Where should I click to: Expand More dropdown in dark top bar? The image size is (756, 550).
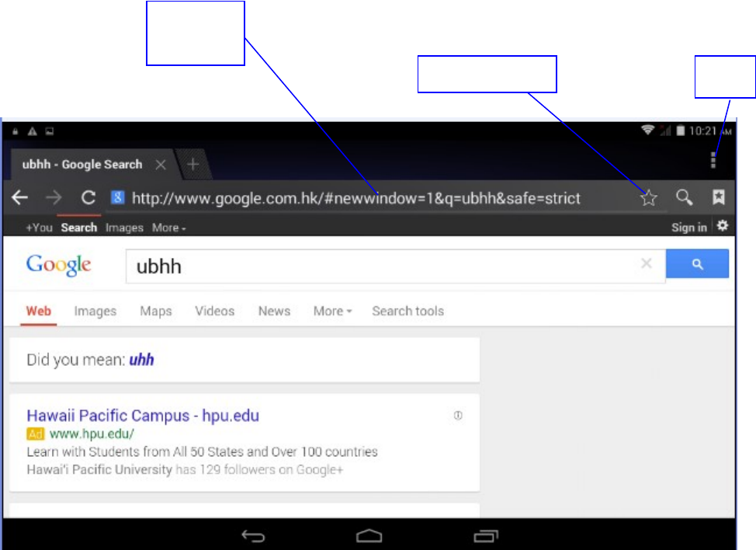(x=168, y=228)
